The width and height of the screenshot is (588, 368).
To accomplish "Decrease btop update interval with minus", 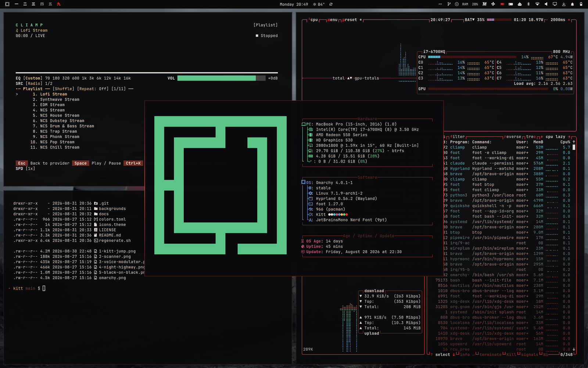I will click(x=546, y=20).
